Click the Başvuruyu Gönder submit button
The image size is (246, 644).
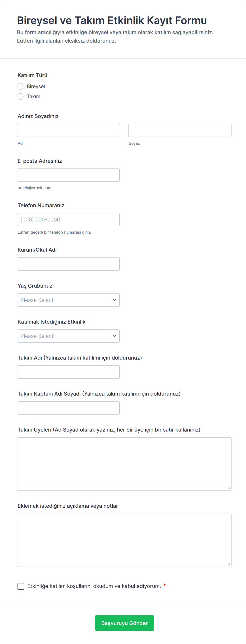pos(124,623)
